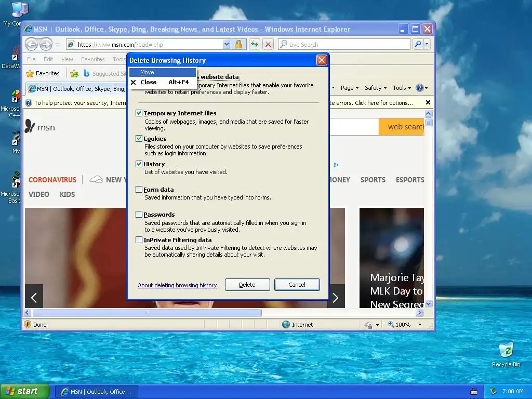Viewport: 532px width, 399px height.
Task: Click the Help question mark icon
Action: (x=420, y=88)
